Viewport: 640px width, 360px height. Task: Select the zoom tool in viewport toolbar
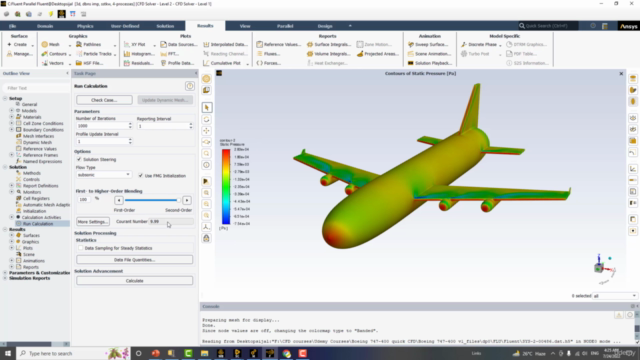coord(207,153)
